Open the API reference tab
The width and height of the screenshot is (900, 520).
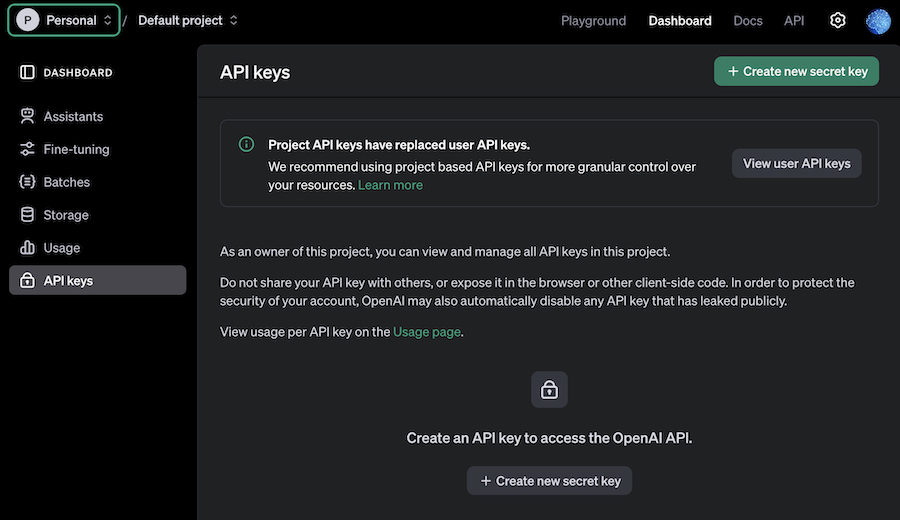pos(794,21)
